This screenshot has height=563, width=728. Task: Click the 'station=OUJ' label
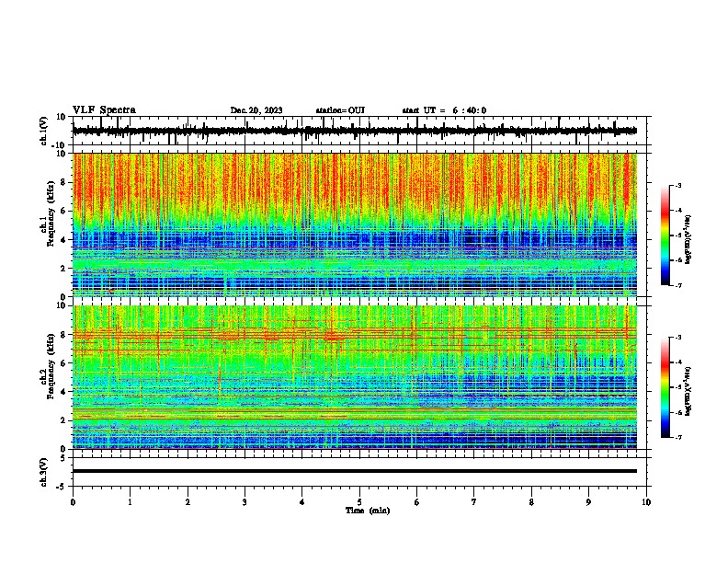[340, 110]
